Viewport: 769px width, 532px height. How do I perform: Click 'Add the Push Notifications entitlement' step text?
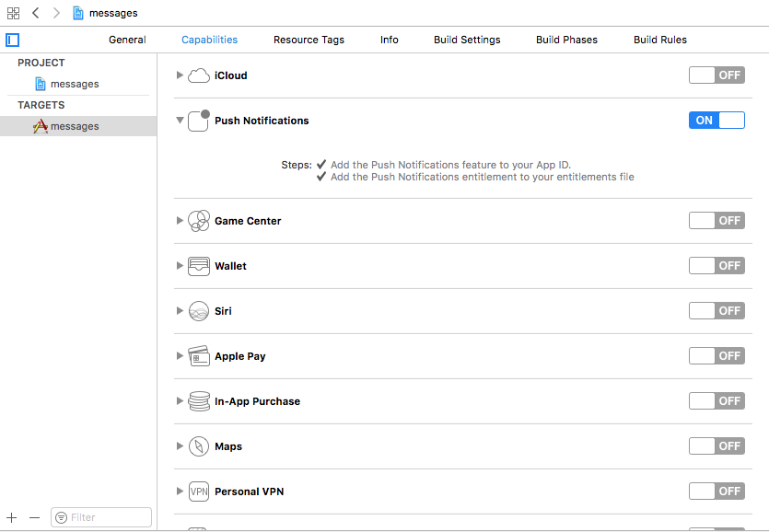coord(482,177)
